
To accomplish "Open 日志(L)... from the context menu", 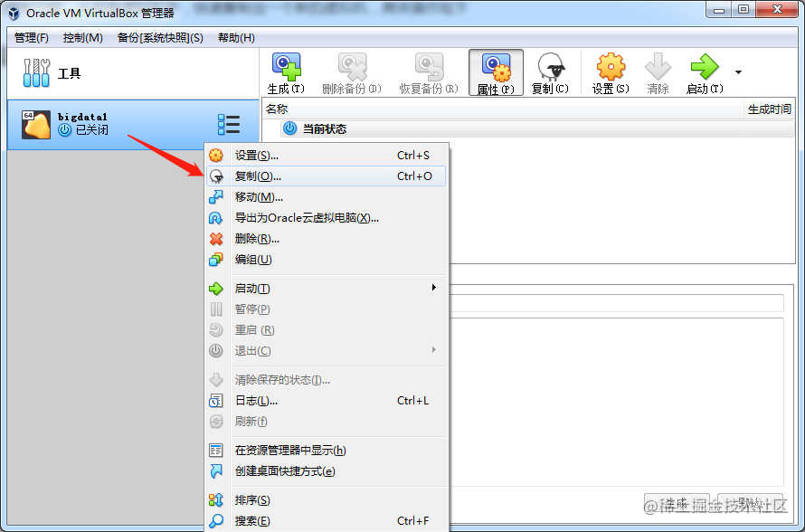I will pyautogui.click(x=326, y=401).
